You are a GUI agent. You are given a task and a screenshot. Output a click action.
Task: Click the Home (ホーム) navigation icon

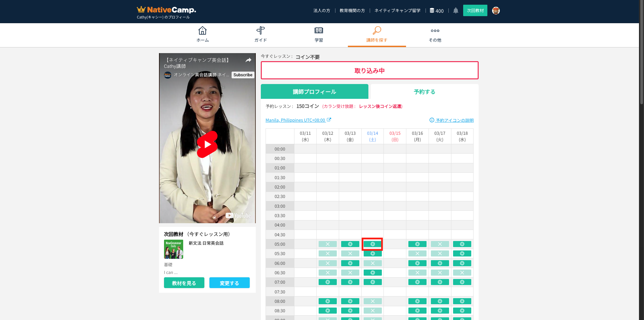click(202, 31)
